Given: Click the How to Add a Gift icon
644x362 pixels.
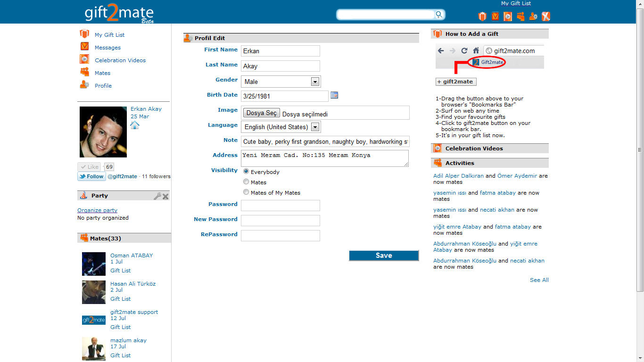Looking at the screenshot, I should 438,34.
